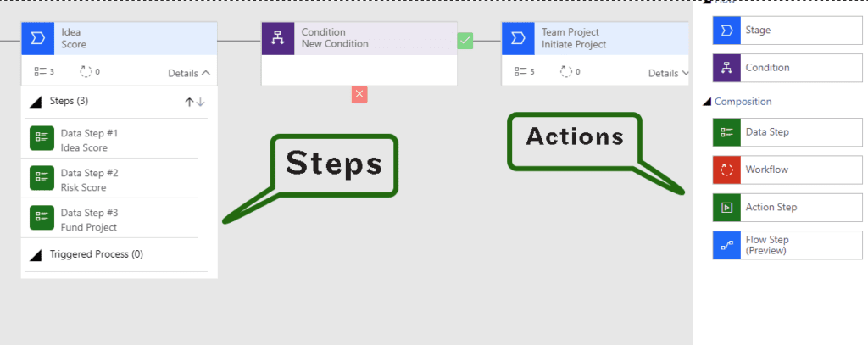Collapse Details on the Idea Score stage
868x345 pixels.
[189, 73]
